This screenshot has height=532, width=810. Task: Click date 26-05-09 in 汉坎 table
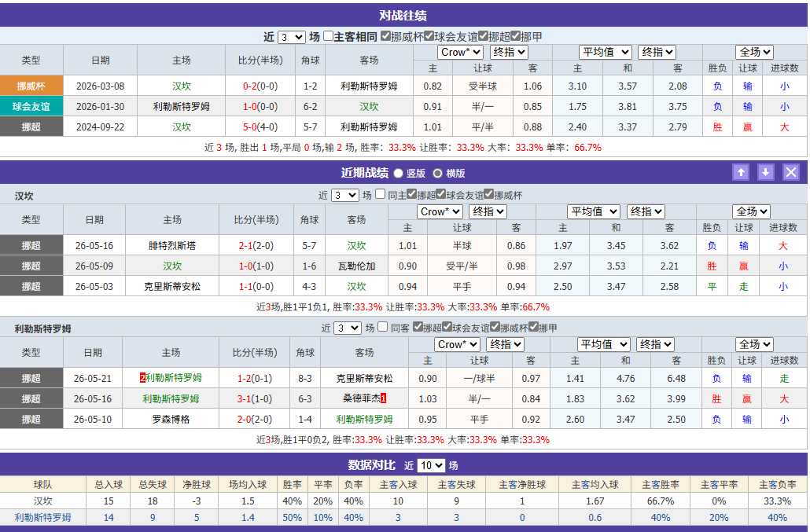[94, 266]
